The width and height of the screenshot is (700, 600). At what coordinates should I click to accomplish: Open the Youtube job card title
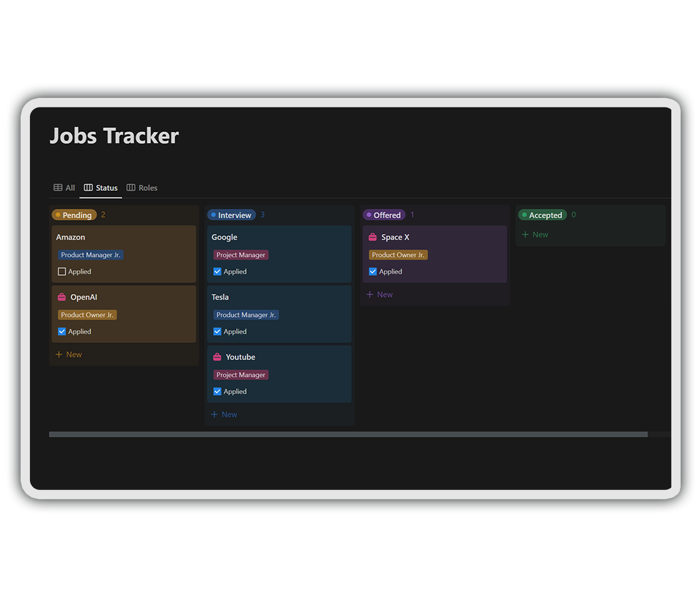[240, 357]
